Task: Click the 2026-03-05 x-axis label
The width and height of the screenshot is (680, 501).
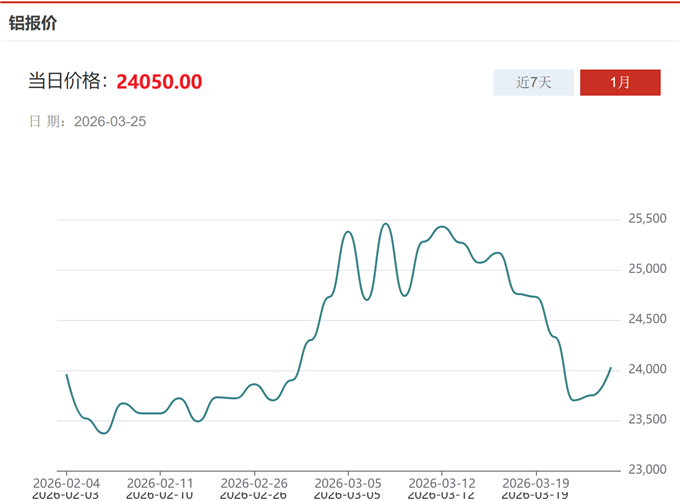Action: pyautogui.click(x=348, y=481)
